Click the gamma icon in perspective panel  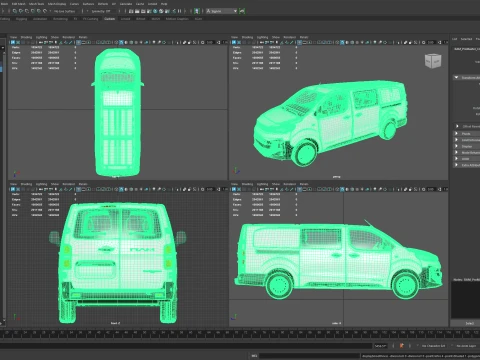tap(440, 43)
